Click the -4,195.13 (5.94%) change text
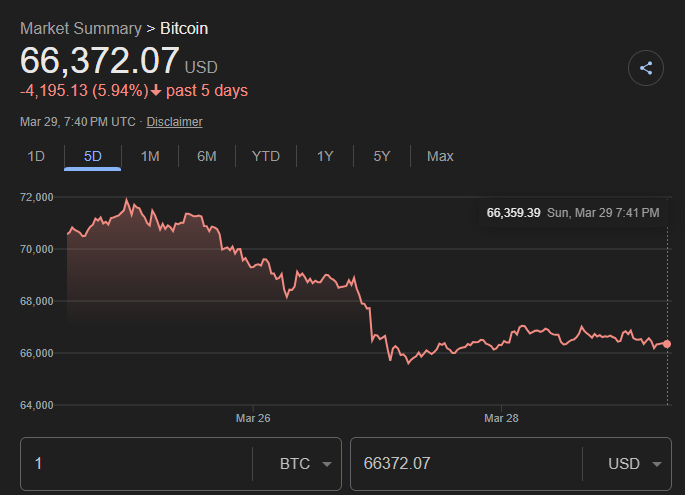 point(84,91)
